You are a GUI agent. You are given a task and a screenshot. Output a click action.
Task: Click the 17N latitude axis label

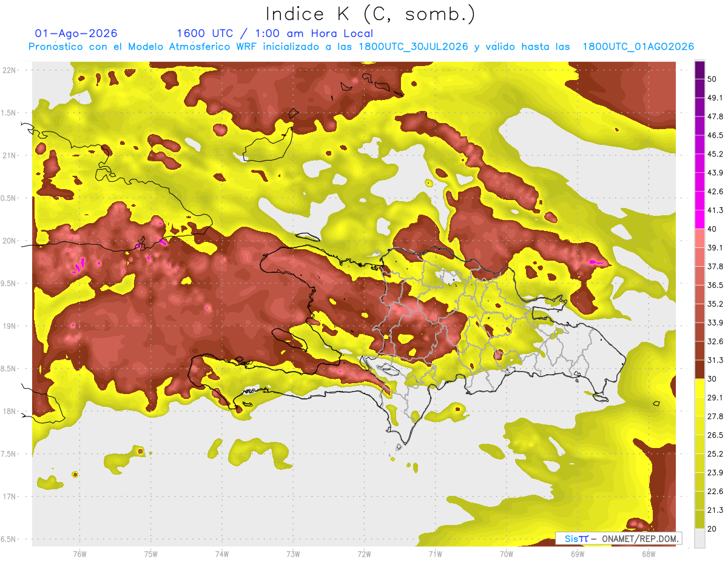tap(9, 497)
